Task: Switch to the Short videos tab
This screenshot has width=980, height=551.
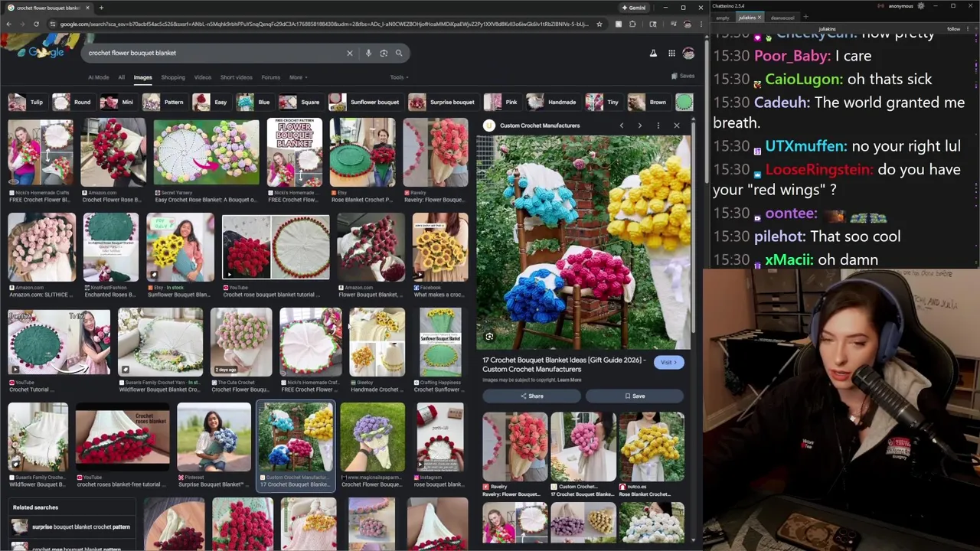Action: [x=236, y=77]
